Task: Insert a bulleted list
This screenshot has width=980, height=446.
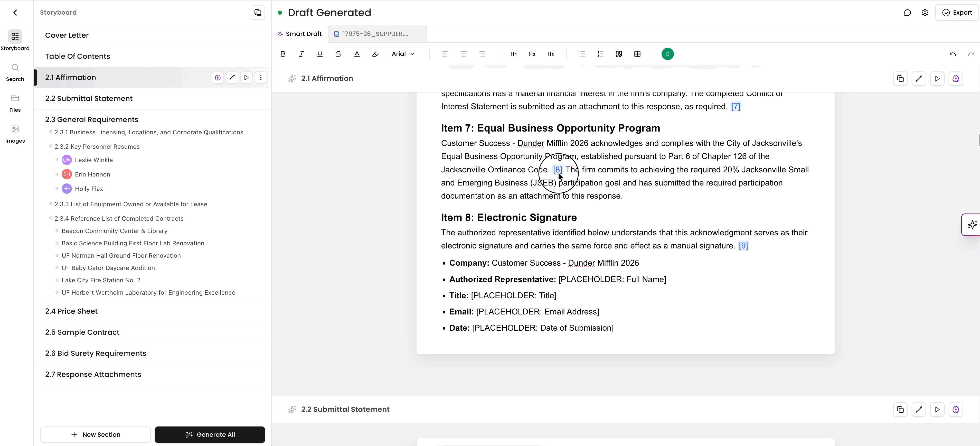Action: click(582, 54)
